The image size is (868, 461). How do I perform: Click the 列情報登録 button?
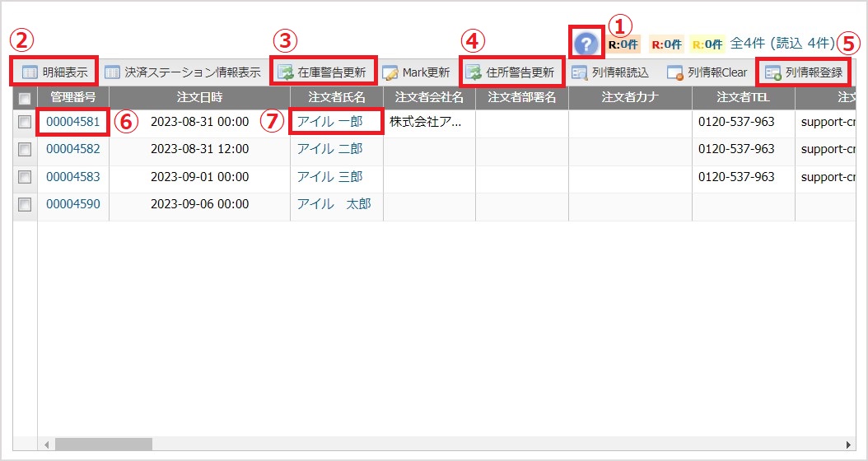point(804,72)
